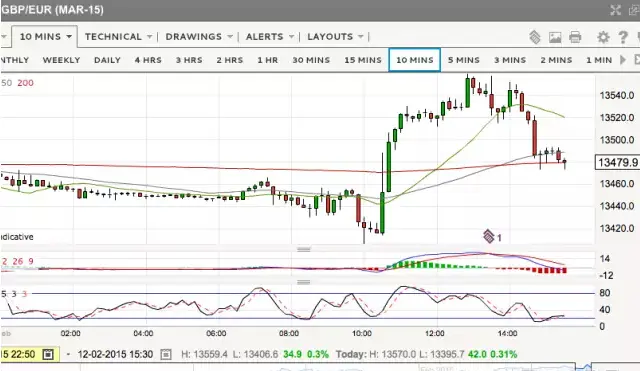Choose the 3 MINS timeframe

point(510,60)
